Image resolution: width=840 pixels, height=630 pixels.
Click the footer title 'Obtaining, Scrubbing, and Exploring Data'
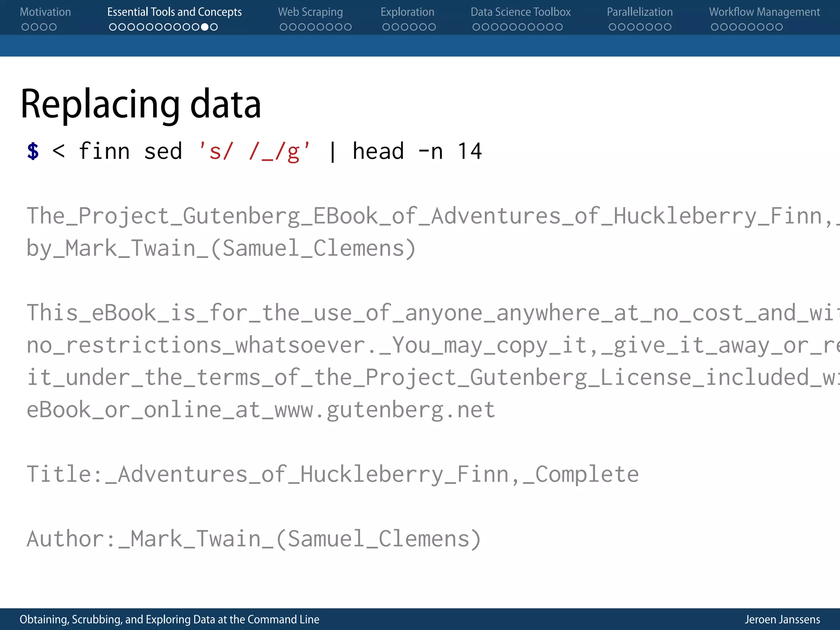click(169, 619)
